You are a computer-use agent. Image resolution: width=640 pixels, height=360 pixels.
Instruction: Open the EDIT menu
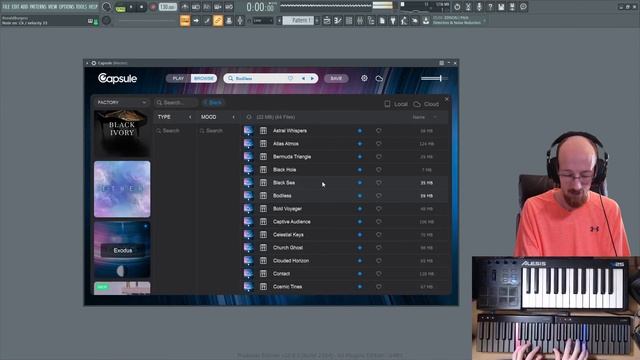coord(16,7)
